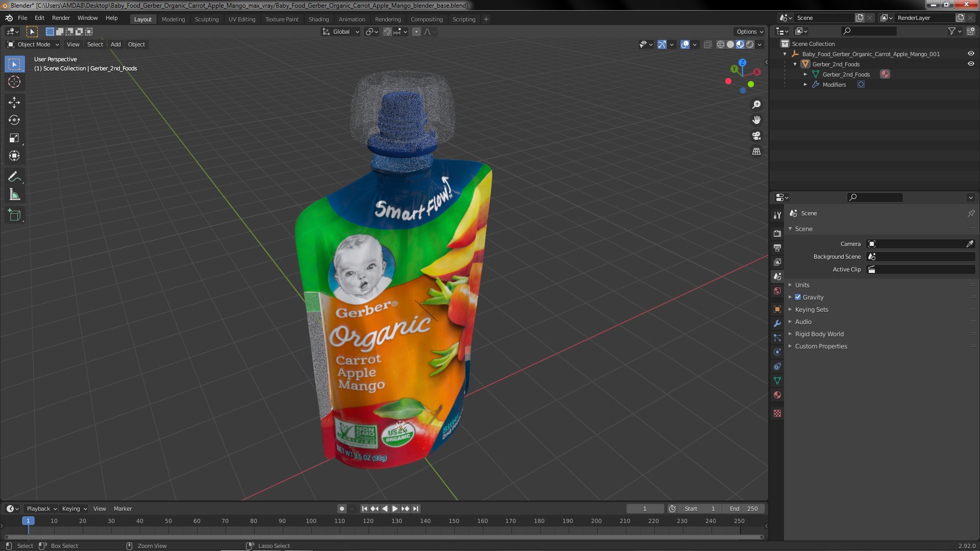Screen dimensions: 980x551
Task: Toggle proportional editing button
Action: tap(416, 32)
